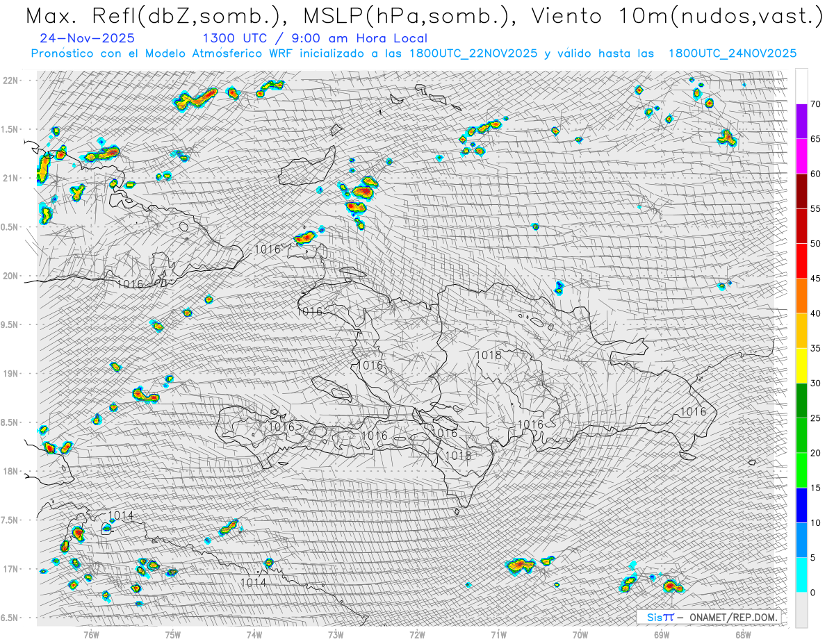This screenshot has height=644, width=834.
Task: Click the gold 35-40 dBZ legend band
Action: pyautogui.click(x=801, y=331)
